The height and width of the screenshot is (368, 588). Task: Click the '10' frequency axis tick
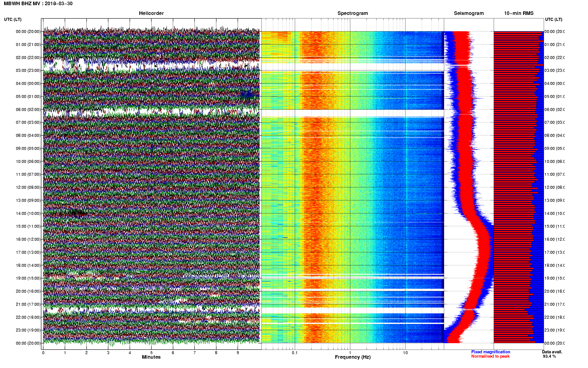(405, 353)
